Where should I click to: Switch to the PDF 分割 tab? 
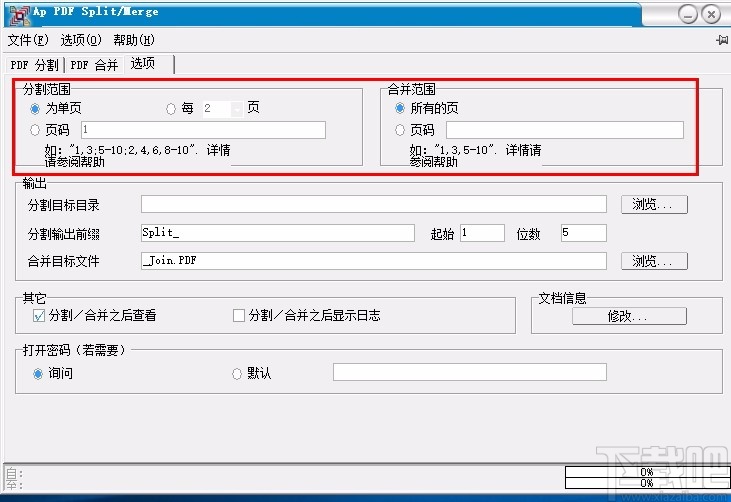pyautogui.click(x=34, y=65)
